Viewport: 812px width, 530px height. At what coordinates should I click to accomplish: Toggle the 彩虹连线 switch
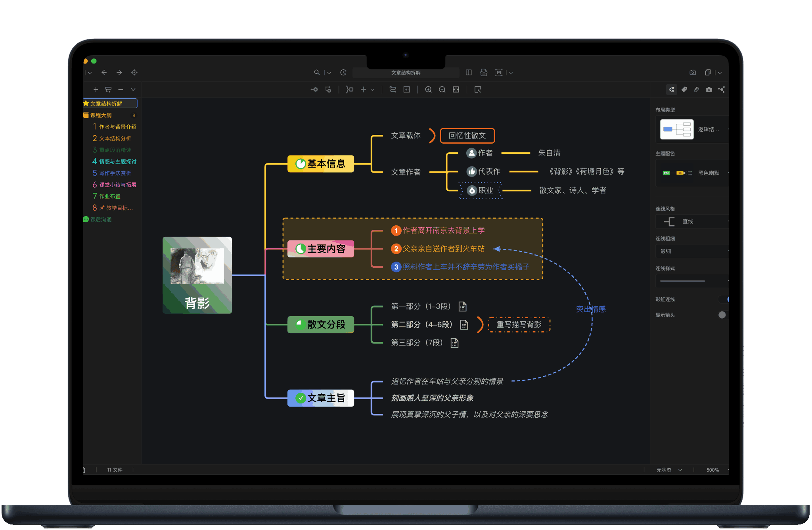coord(724,299)
